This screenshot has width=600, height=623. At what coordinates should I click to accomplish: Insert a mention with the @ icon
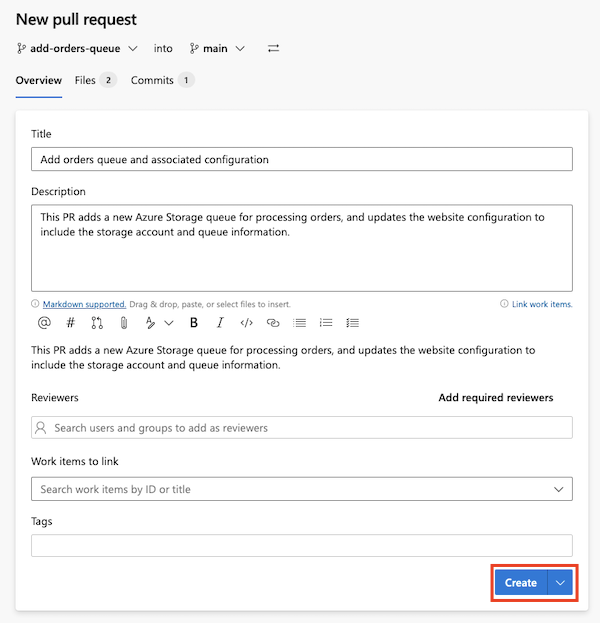[44, 323]
